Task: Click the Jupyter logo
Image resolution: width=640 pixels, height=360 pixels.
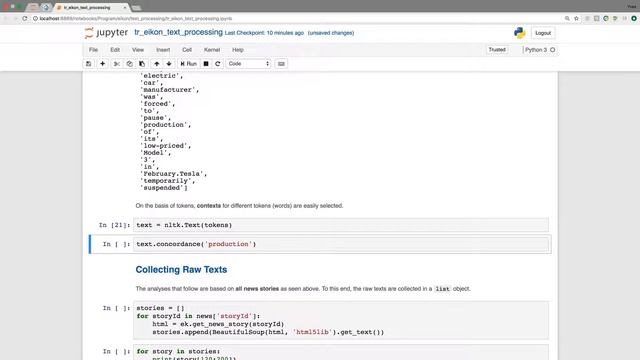Action: click(x=106, y=33)
